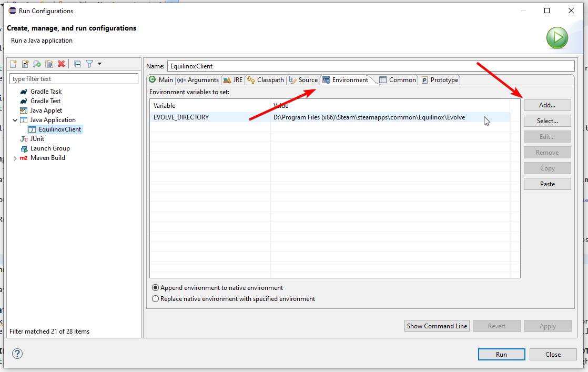588x372 pixels.
Task: Select EquilinoxClient configuration entry
Action: (x=59, y=129)
